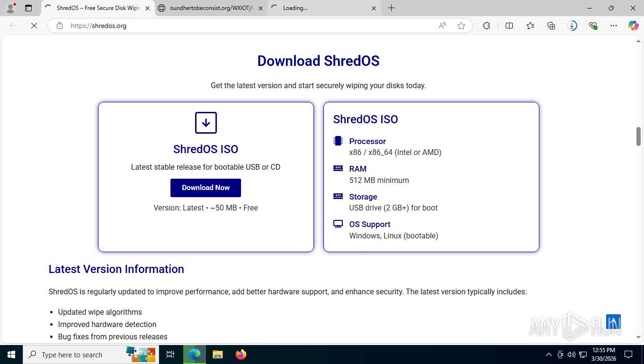Click the download arrow box icon
Screen dimensions: 644x364
coord(206,123)
